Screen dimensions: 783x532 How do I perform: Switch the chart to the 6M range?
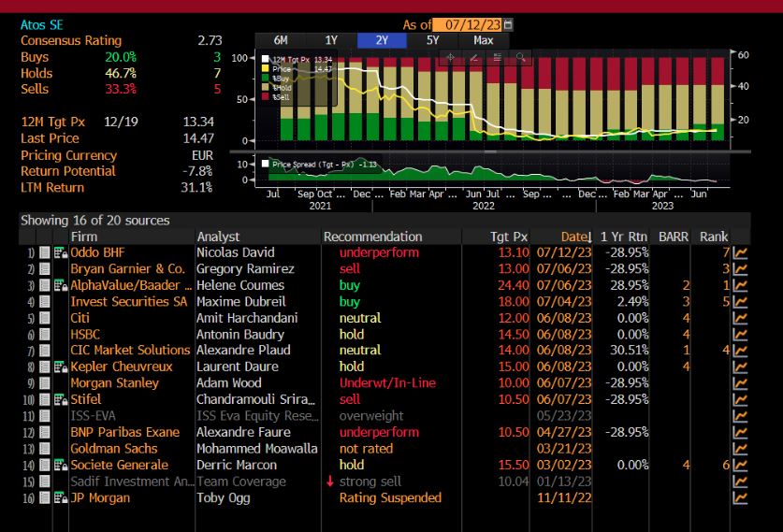coord(281,40)
